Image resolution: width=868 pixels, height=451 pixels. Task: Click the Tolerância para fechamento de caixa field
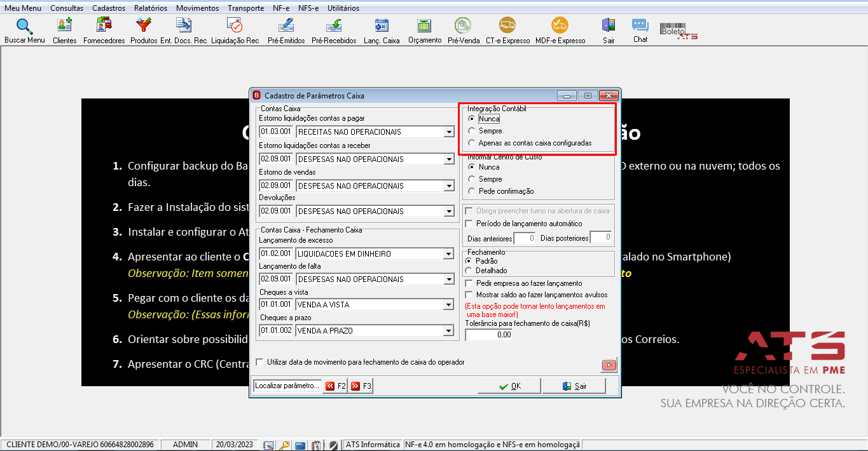click(x=488, y=334)
